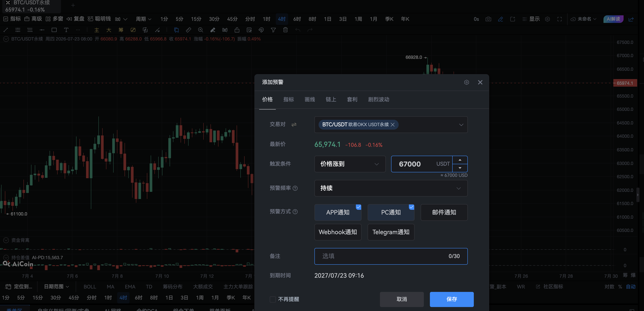Open more drawing tools ellipsis

point(78,30)
